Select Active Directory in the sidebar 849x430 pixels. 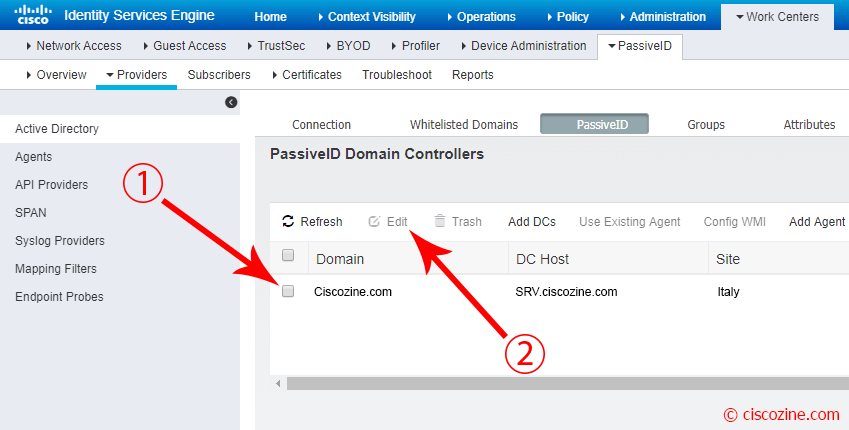(120, 129)
